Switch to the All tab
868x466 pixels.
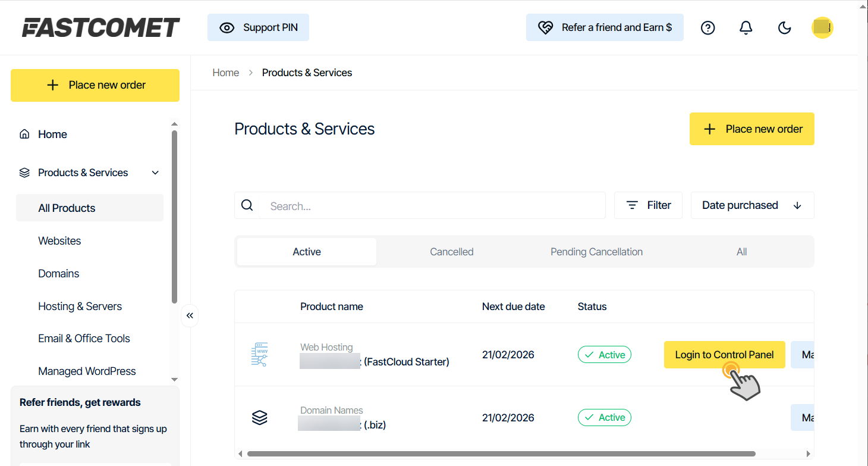tap(741, 252)
